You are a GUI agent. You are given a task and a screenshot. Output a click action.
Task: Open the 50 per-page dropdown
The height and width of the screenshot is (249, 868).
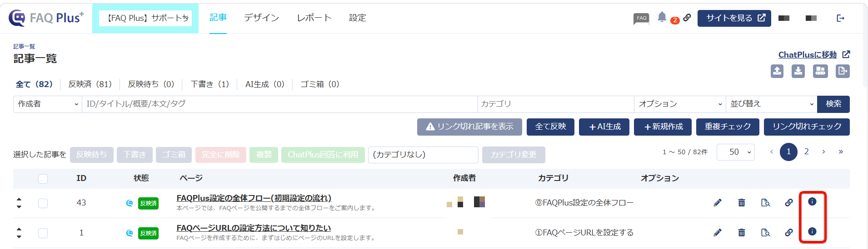pyautogui.click(x=735, y=152)
